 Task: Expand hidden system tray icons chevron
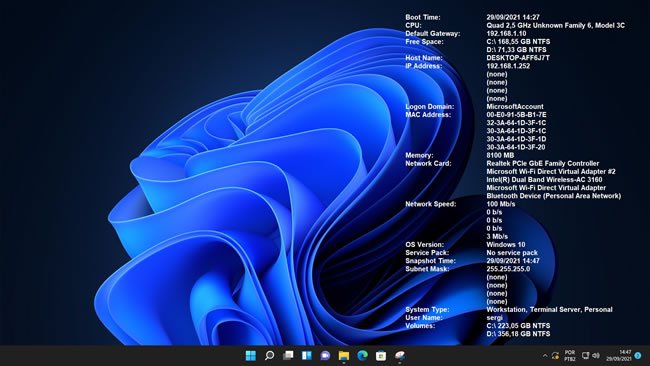click(545, 356)
